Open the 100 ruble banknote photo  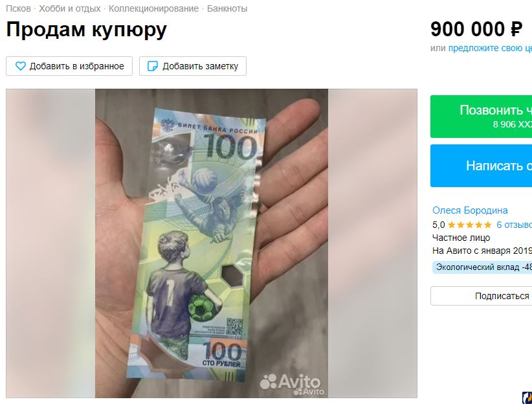(212, 243)
